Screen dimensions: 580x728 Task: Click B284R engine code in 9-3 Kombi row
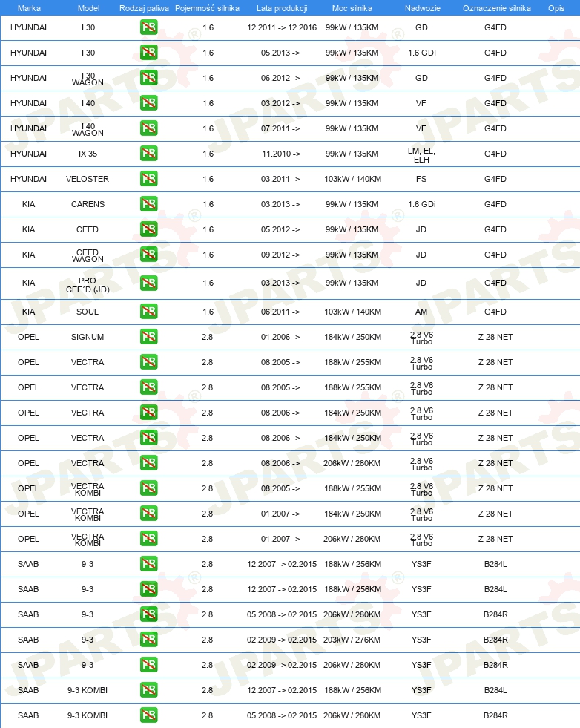click(495, 715)
